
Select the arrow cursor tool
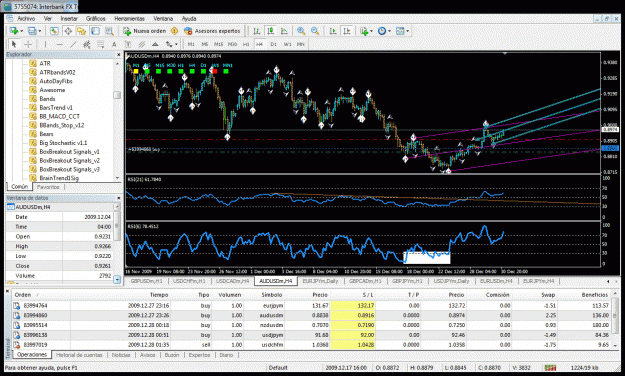(14, 44)
